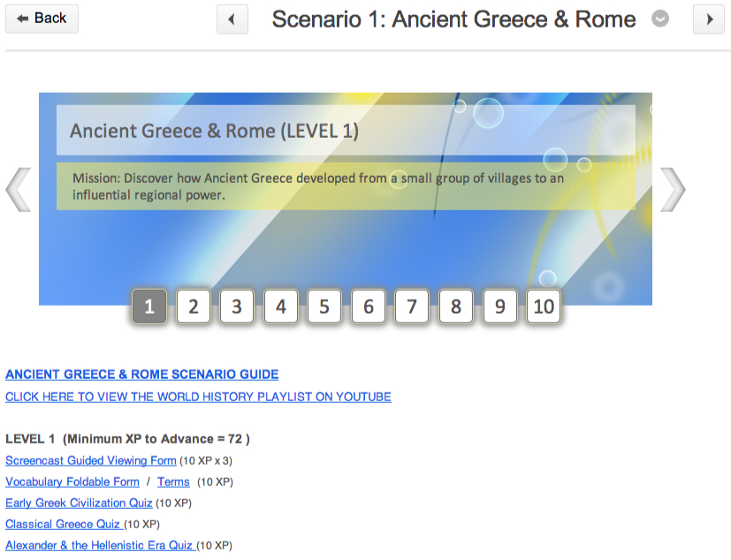The width and height of the screenshot is (731, 560).
Task: Open the Ancient Greece & Rome Scenario Guide link
Action: [141, 375]
